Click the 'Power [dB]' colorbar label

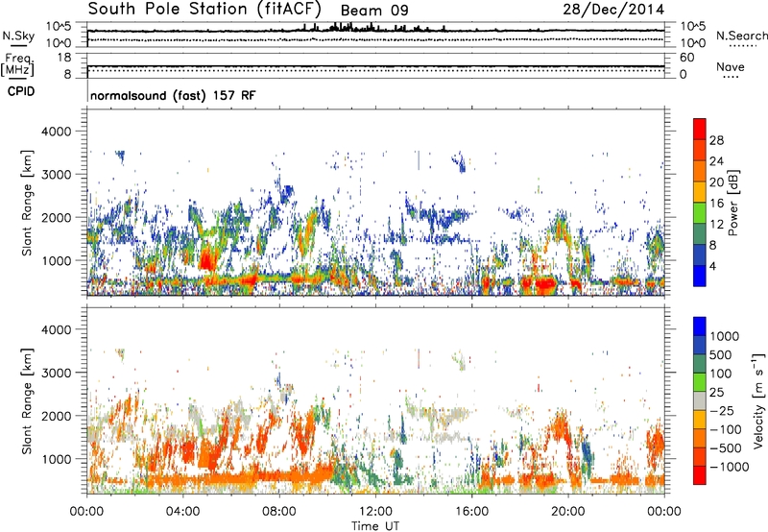tap(732, 203)
